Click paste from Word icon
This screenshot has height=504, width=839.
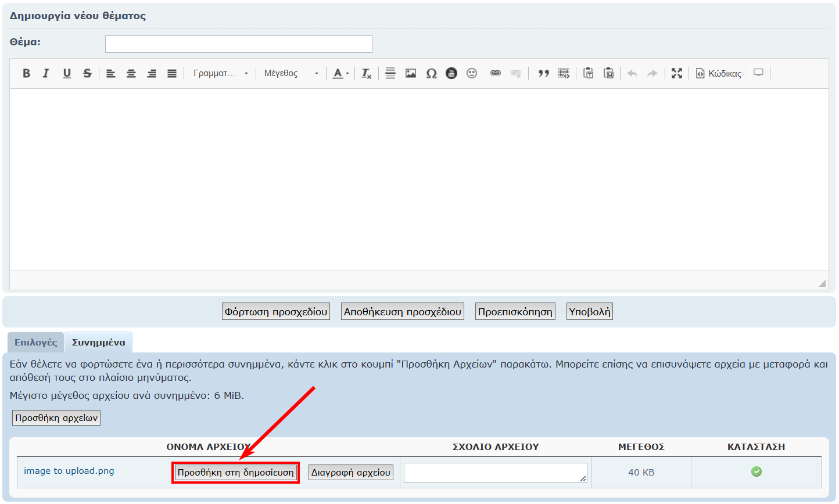click(608, 73)
